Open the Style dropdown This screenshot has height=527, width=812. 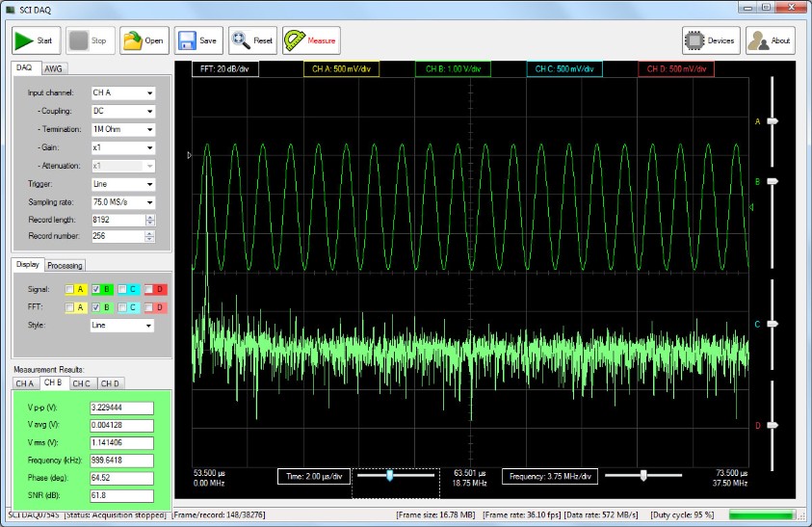pos(122,326)
